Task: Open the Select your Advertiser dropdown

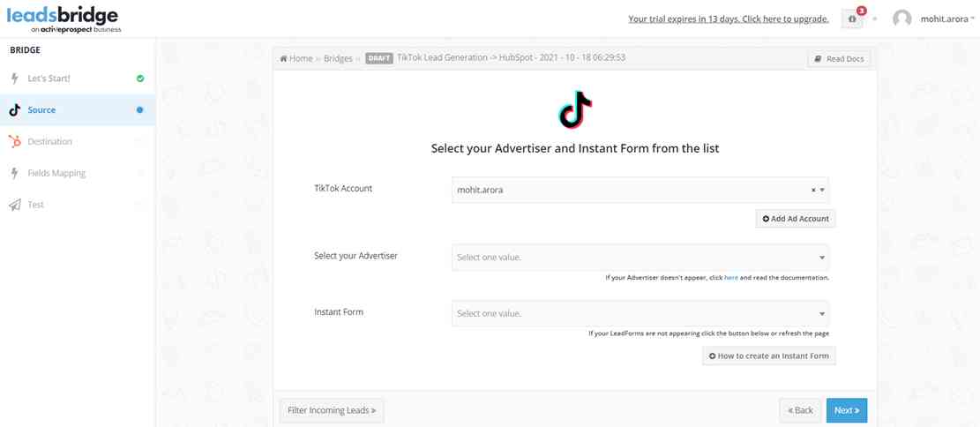Action: [640, 258]
